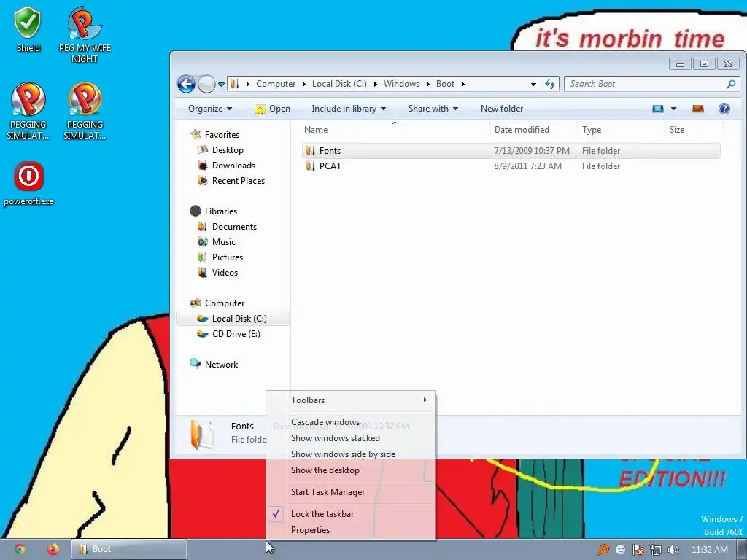Click the Chrome icon on the taskbar

20,550
